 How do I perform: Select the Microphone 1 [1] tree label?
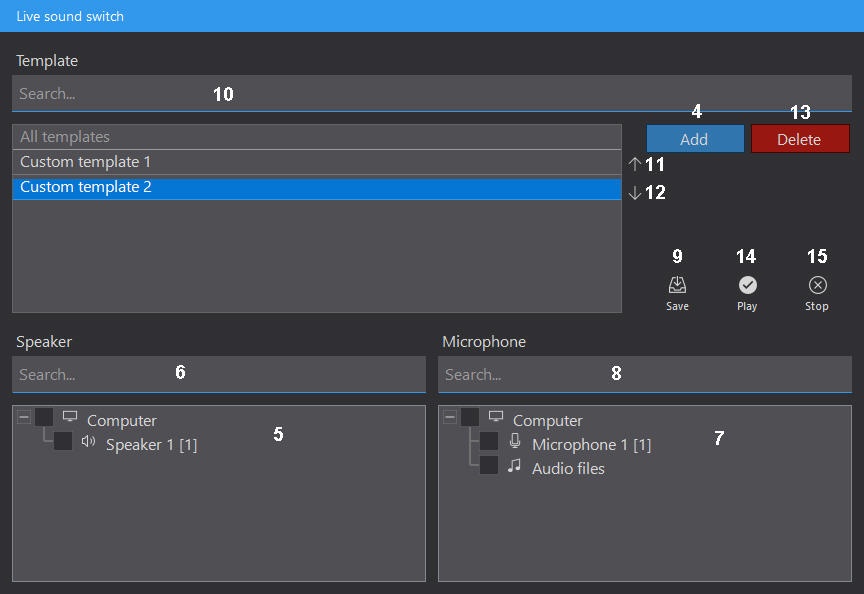[x=591, y=445]
